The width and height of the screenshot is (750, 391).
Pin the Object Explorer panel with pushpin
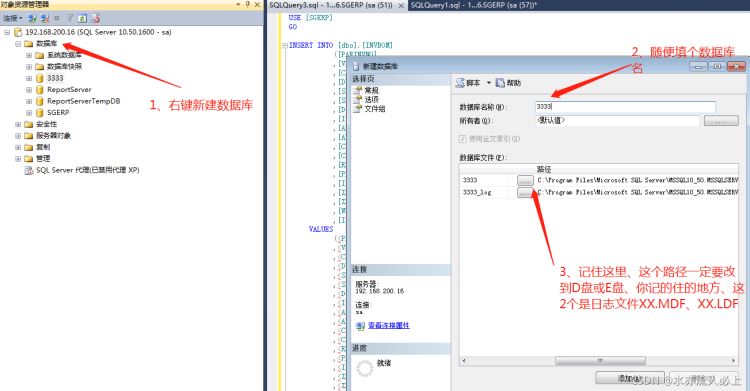coord(247,4)
